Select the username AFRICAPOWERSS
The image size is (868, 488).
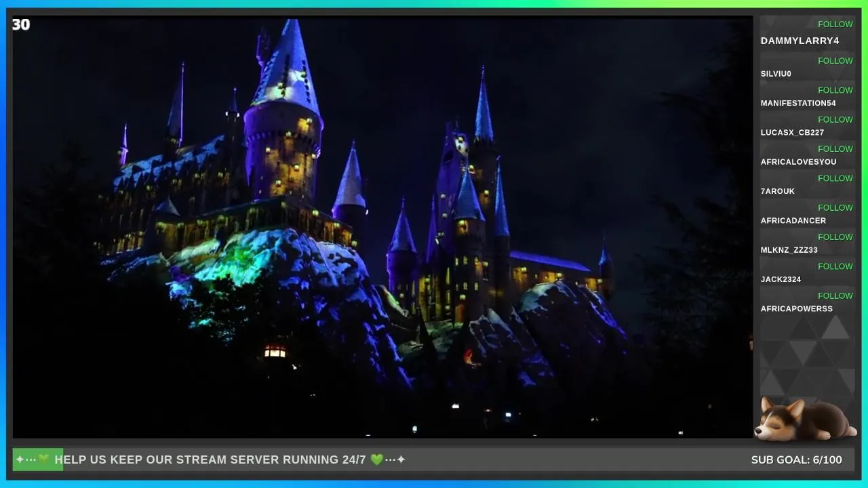(797, 309)
